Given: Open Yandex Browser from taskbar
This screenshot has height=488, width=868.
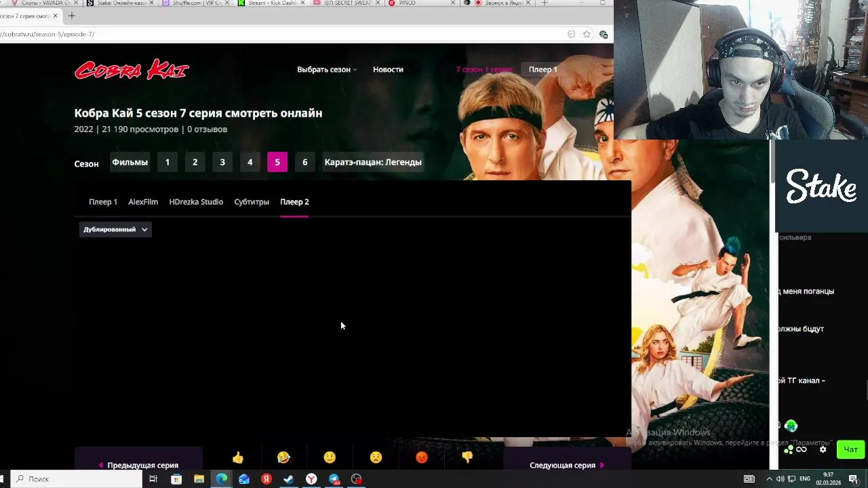Looking at the screenshot, I should [311, 479].
